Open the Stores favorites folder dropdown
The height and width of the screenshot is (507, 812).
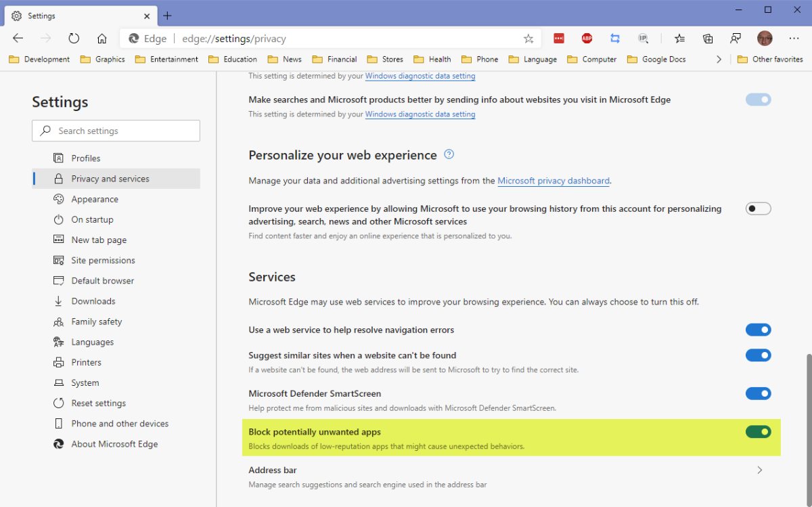click(x=384, y=59)
